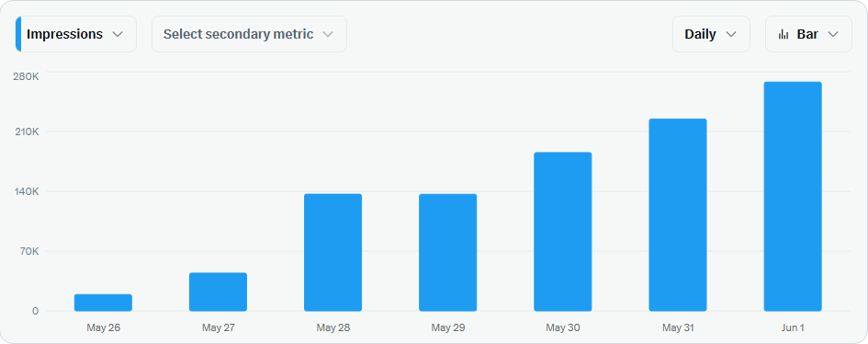Click the May 28 date label

click(x=333, y=328)
